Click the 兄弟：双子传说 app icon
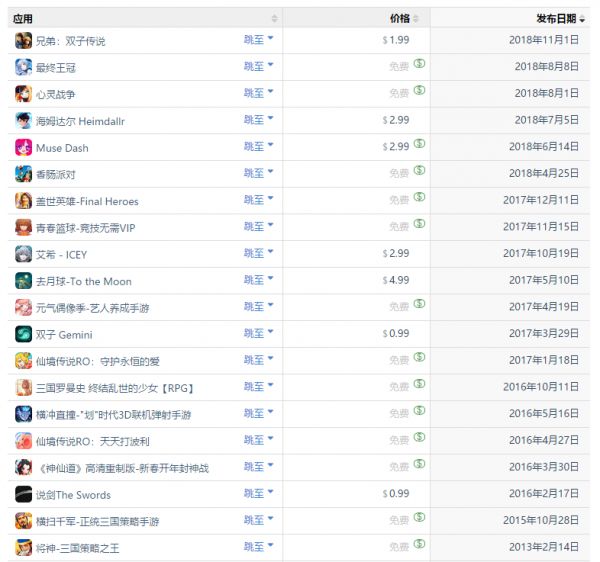 point(23,40)
